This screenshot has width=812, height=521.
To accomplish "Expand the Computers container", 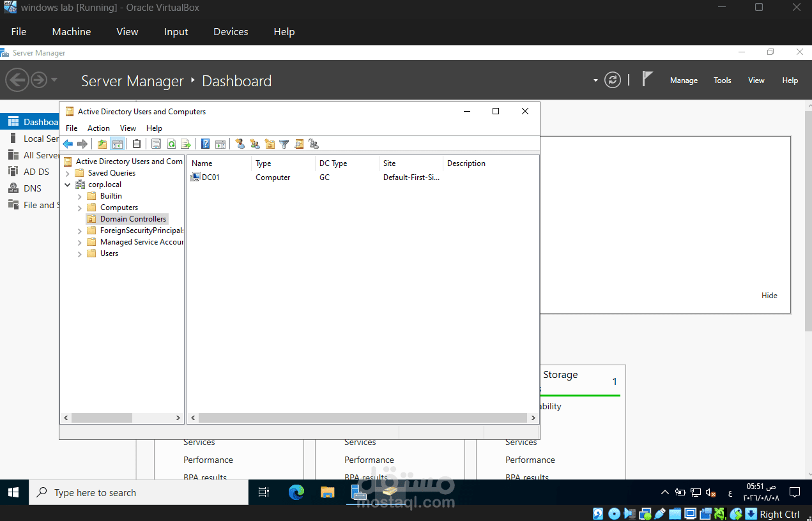I will click(80, 208).
